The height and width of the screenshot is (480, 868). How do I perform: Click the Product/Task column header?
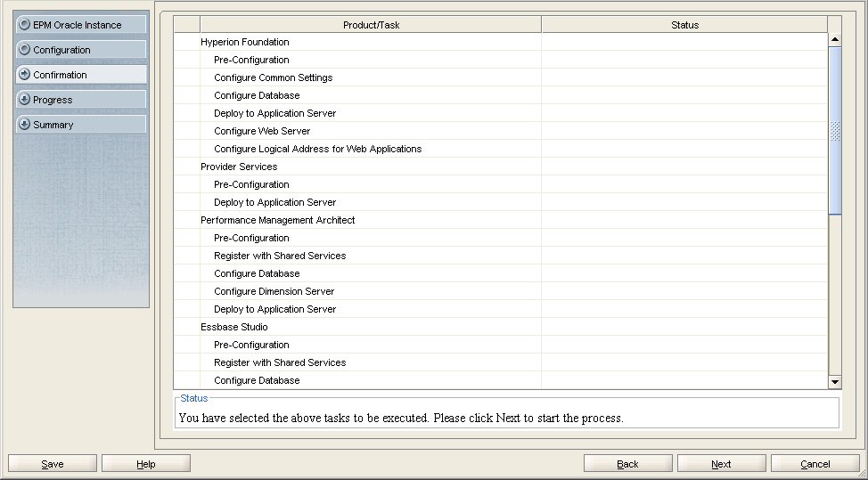coord(371,25)
